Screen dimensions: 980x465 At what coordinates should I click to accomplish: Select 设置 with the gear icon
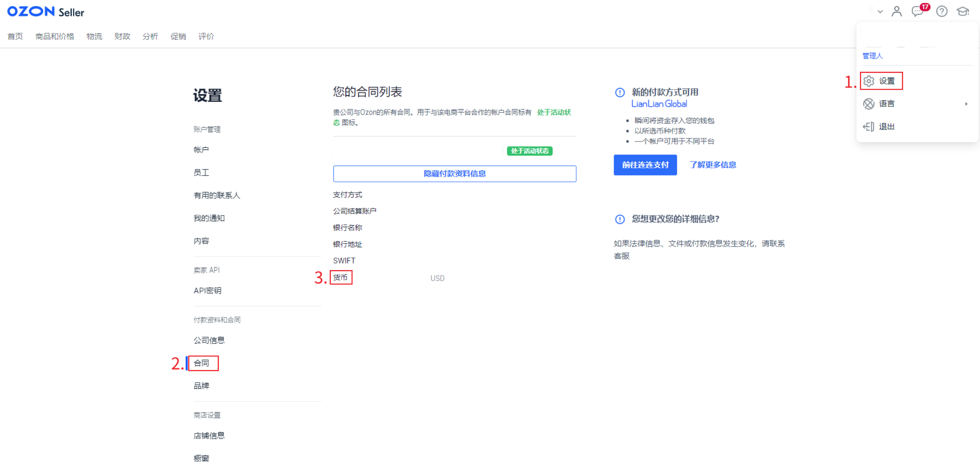point(881,81)
